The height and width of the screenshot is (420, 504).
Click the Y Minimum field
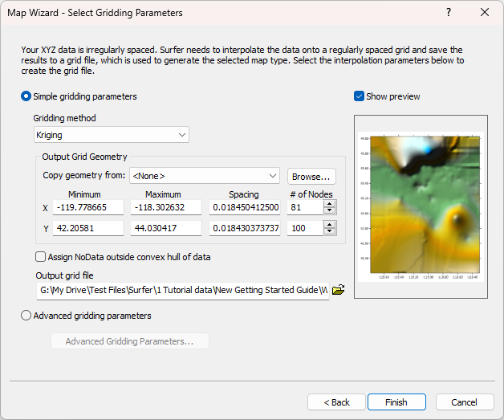[88, 228]
